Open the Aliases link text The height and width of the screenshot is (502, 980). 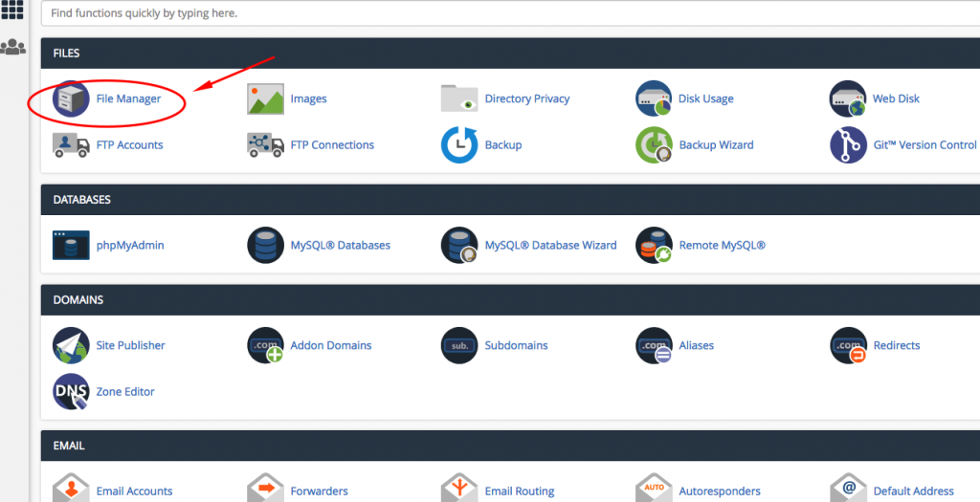coord(697,345)
